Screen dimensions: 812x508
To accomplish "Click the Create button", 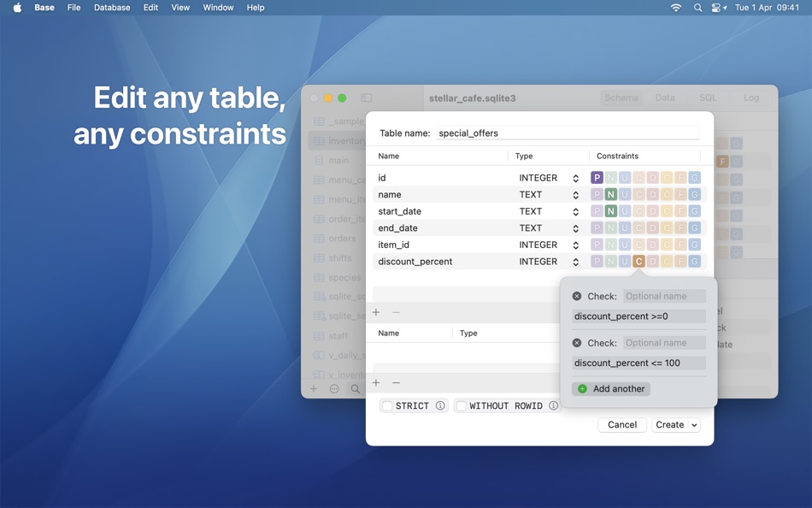I will coord(669,425).
